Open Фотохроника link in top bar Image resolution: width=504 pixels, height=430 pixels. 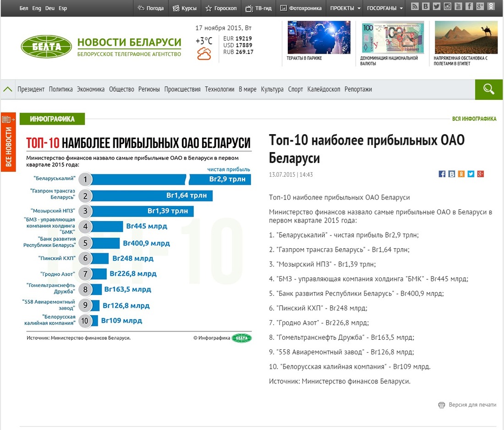tap(301, 8)
